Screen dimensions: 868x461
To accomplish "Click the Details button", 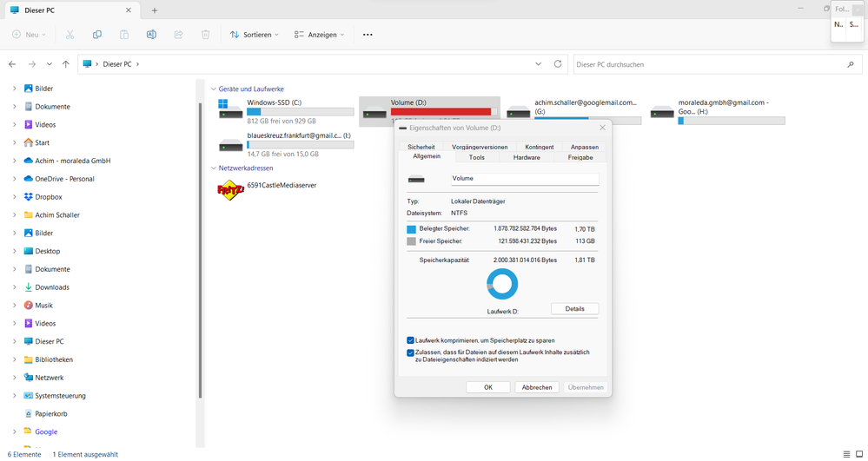I will point(574,309).
